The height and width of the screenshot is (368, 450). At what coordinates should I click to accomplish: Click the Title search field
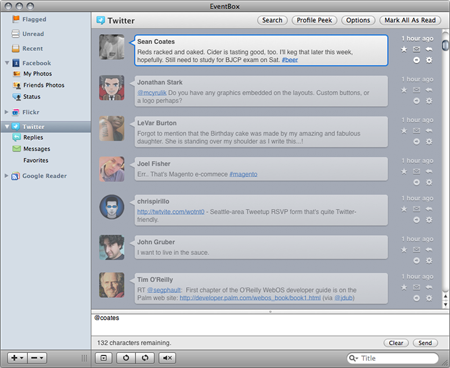tap(393, 358)
